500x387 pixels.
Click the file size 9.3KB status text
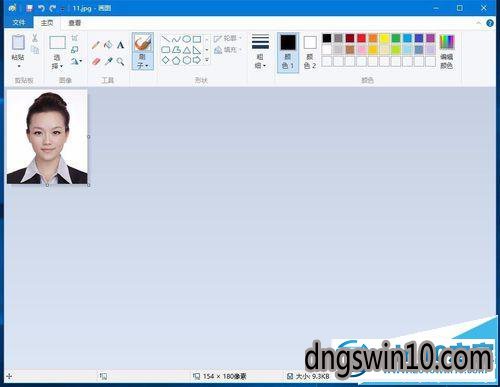[313, 376]
